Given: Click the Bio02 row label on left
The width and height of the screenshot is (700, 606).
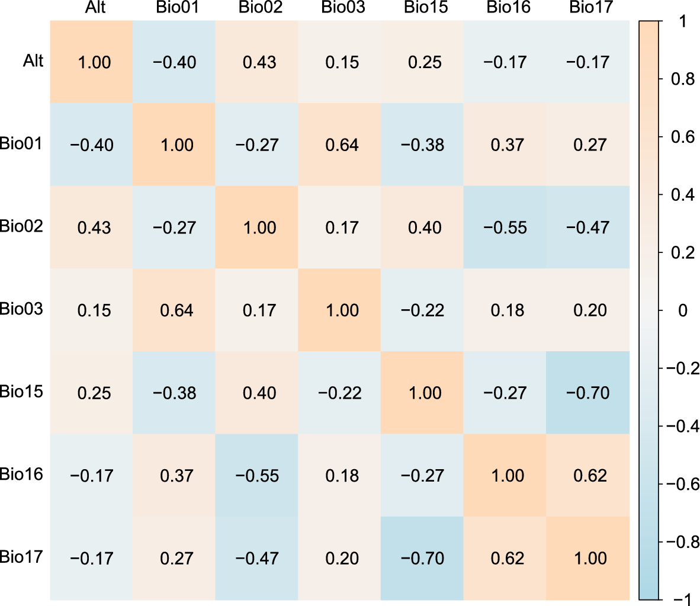Looking at the screenshot, I should coord(22,226).
